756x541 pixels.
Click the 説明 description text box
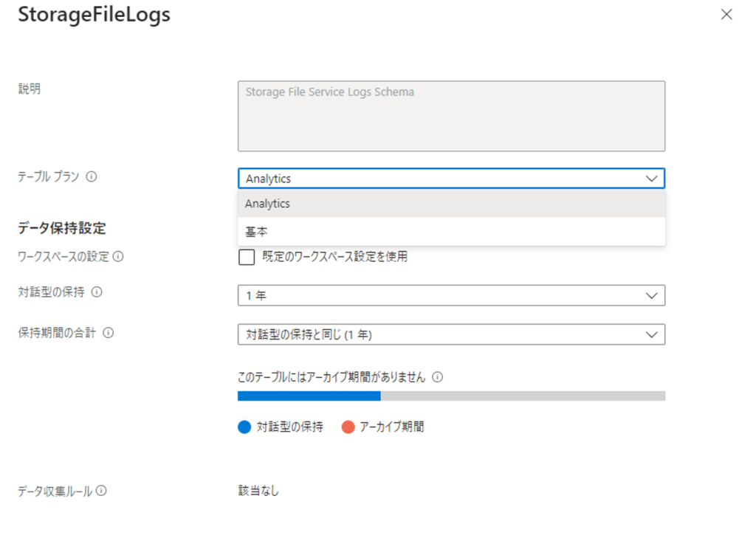pyautogui.click(x=451, y=116)
